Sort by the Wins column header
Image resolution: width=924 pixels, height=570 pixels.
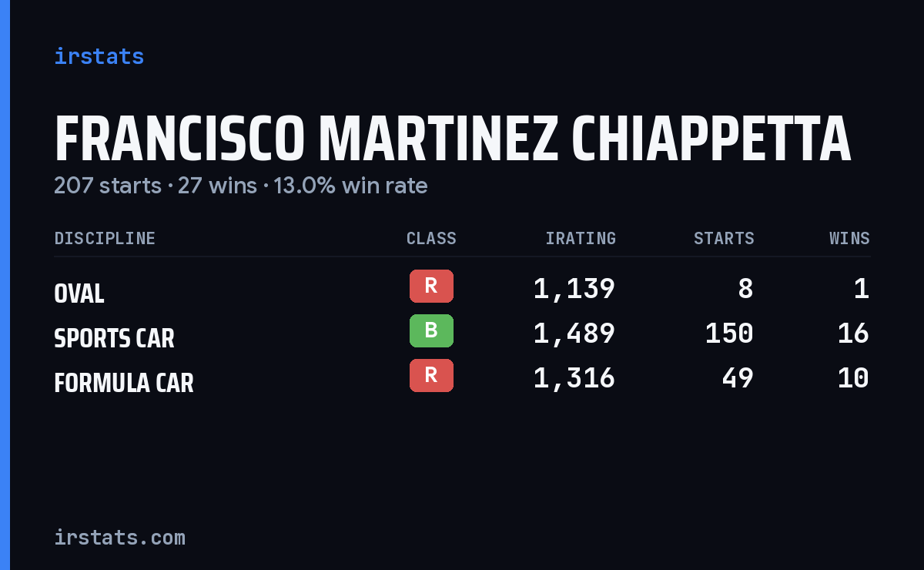click(x=849, y=239)
